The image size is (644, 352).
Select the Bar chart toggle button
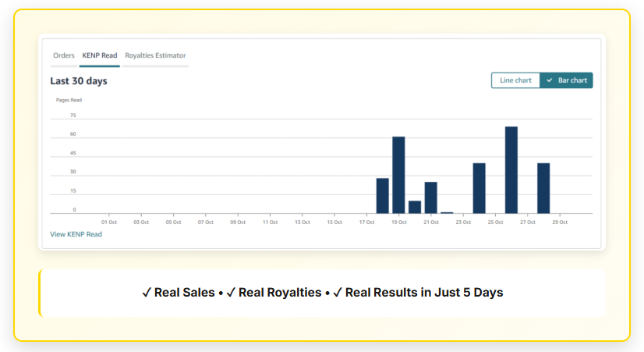[566, 80]
